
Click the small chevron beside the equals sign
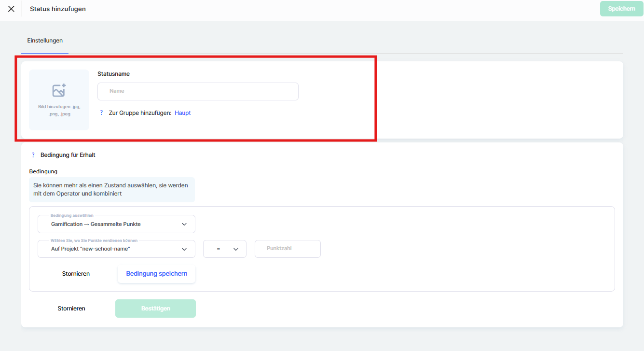tap(236, 249)
